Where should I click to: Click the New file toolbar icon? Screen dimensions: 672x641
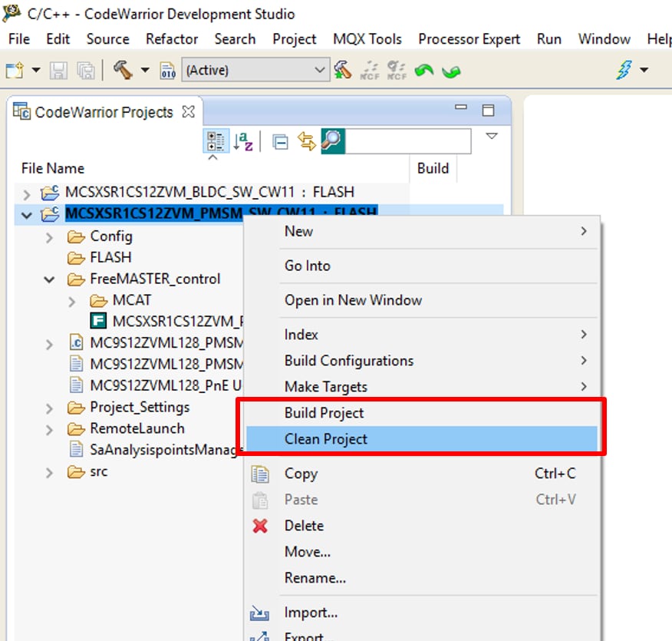14,70
